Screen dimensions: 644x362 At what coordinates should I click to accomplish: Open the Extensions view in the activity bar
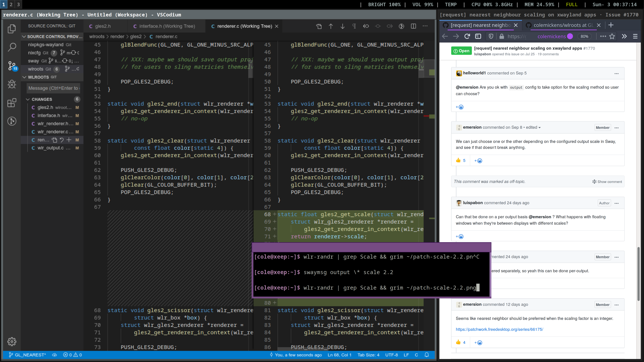coord(12,103)
